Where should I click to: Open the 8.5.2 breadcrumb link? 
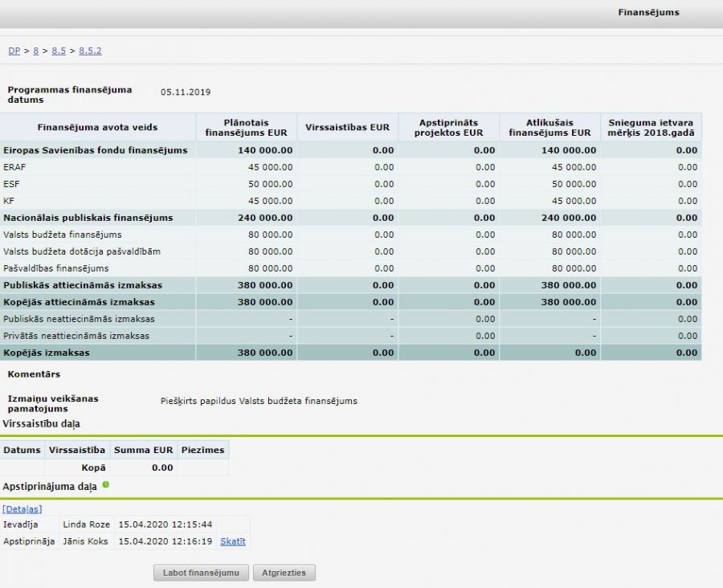[x=90, y=51]
